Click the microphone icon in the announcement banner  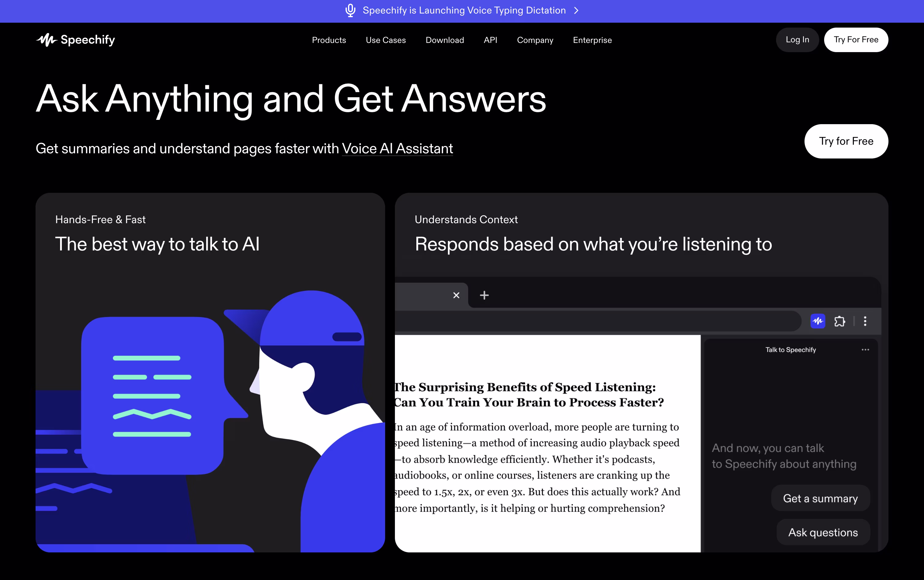(350, 10)
